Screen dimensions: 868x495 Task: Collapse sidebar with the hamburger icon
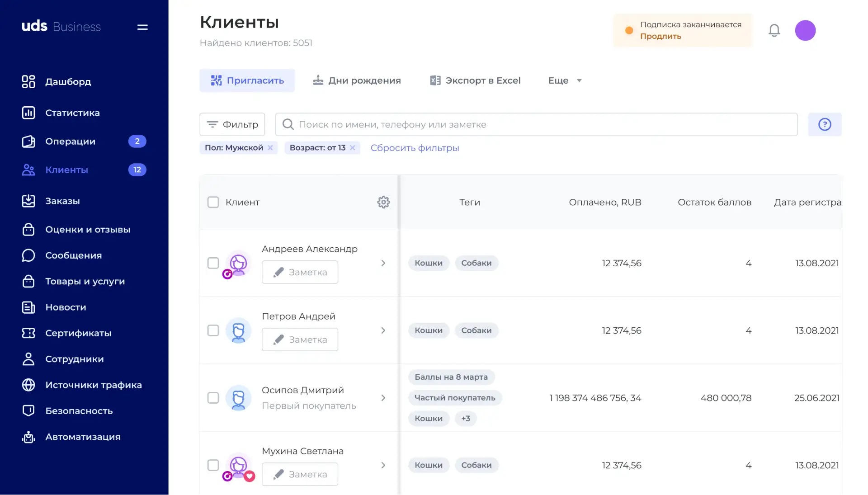click(x=142, y=27)
